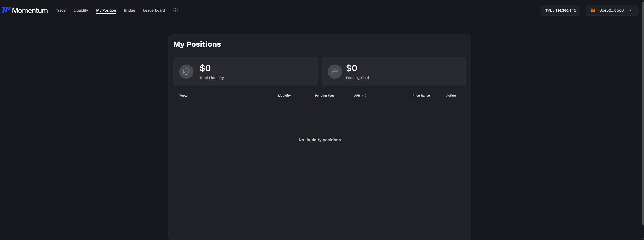Image resolution: width=644 pixels, height=240 pixels.
Task: Click the APR info icon
Action: pos(364,96)
